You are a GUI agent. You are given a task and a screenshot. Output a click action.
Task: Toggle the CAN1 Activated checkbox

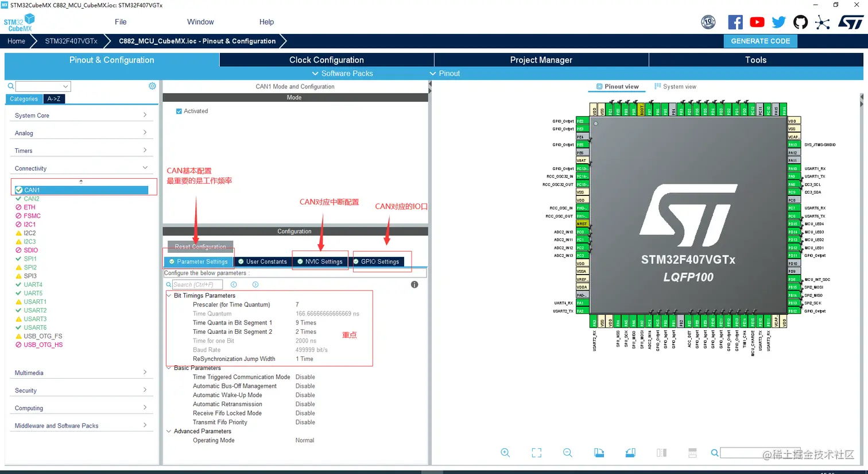pos(179,111)
